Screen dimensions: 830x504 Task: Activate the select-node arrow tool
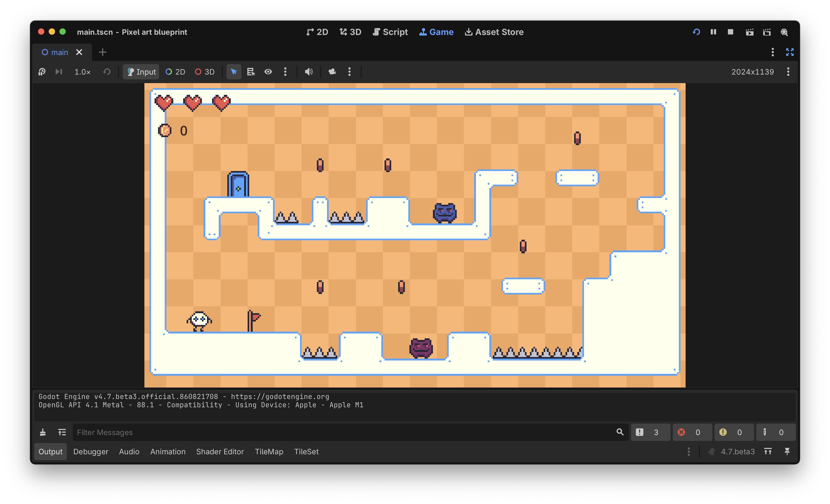[x=234, y=72]
